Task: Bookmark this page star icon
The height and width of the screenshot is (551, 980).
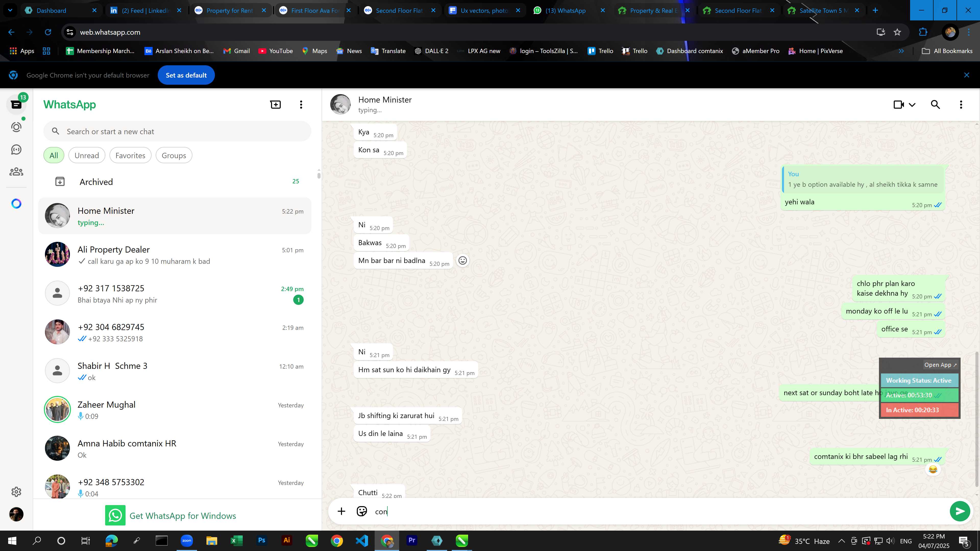Action: point(898,32)
